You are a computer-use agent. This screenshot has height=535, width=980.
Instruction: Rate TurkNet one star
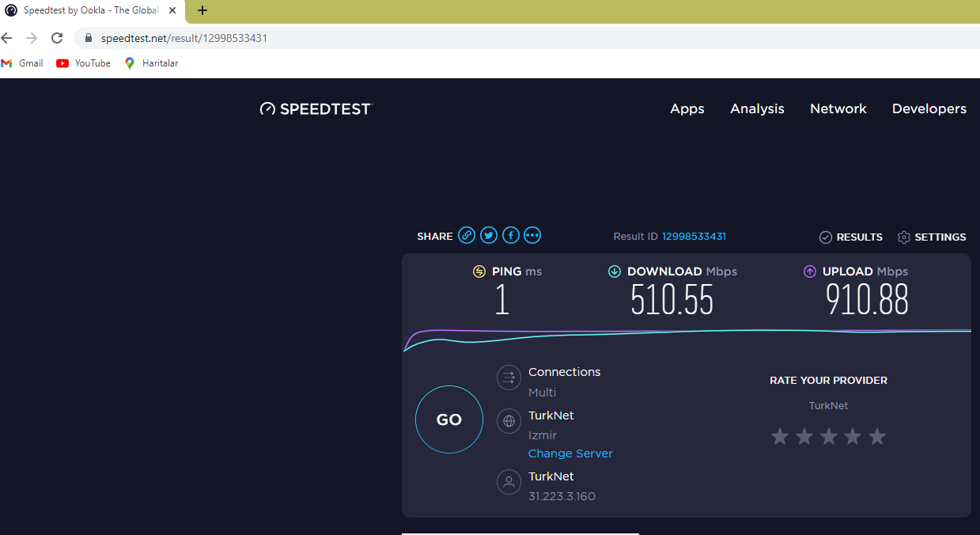tap(780, 436)
